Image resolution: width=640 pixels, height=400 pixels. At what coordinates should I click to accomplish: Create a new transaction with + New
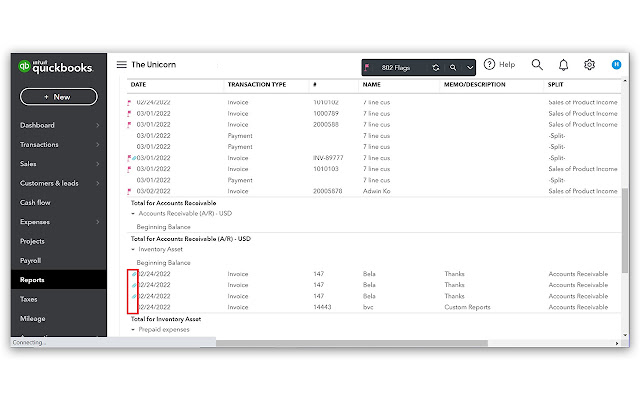click(59, 97)
